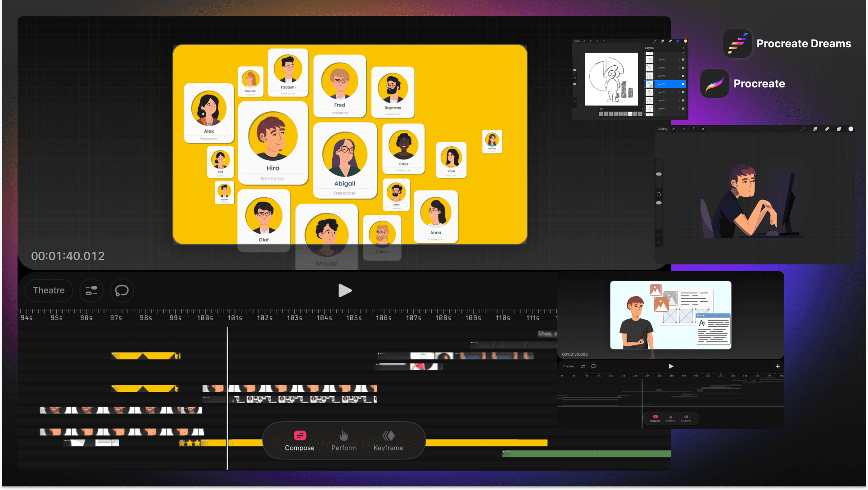Click the large Theatre button

(49, 290)
